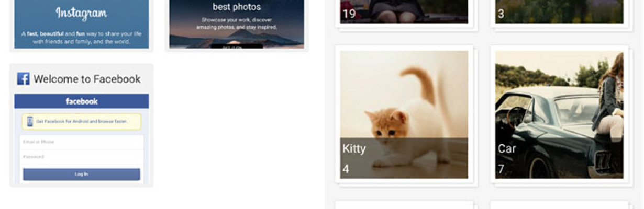Open the album showing 19 photos
The image size is (644, 209).
point(404,11)
